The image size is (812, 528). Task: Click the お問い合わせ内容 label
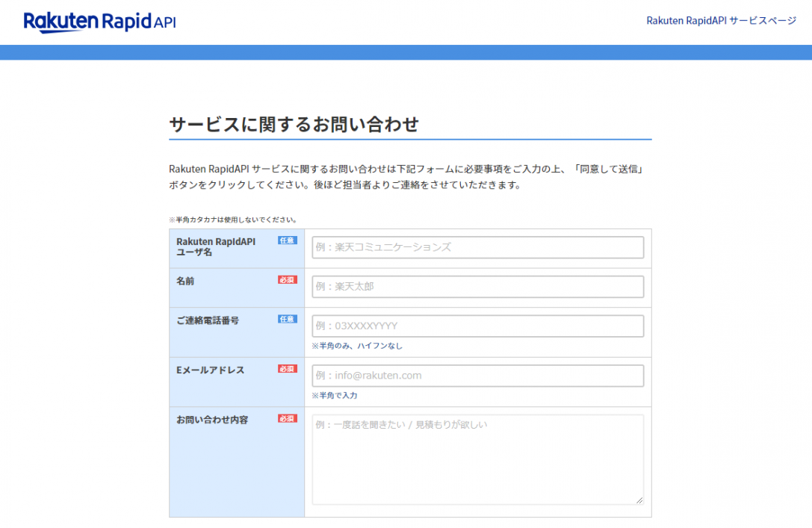point(212,420)
